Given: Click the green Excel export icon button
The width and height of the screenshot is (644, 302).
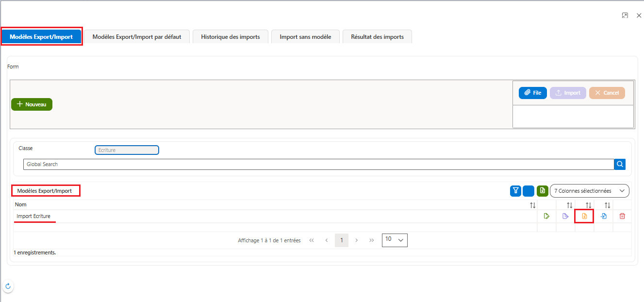Looking at the screenshot, I should 542,191.
